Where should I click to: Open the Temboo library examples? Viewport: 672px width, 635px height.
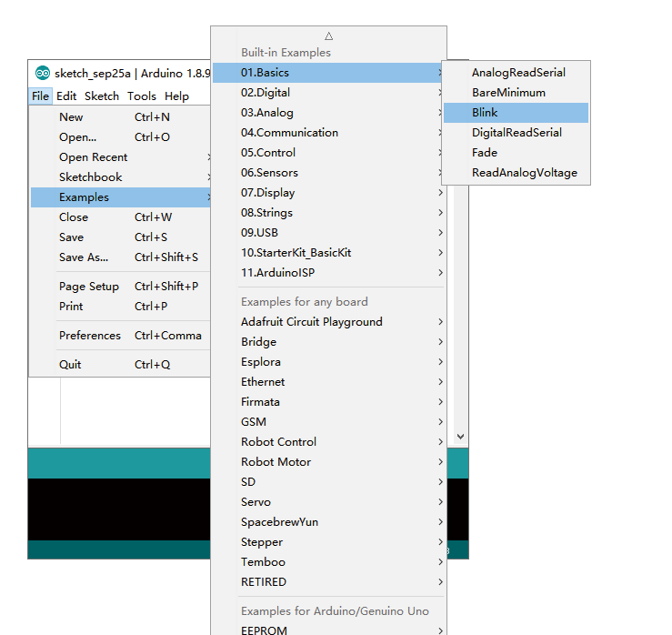click(x=328, y=562)
